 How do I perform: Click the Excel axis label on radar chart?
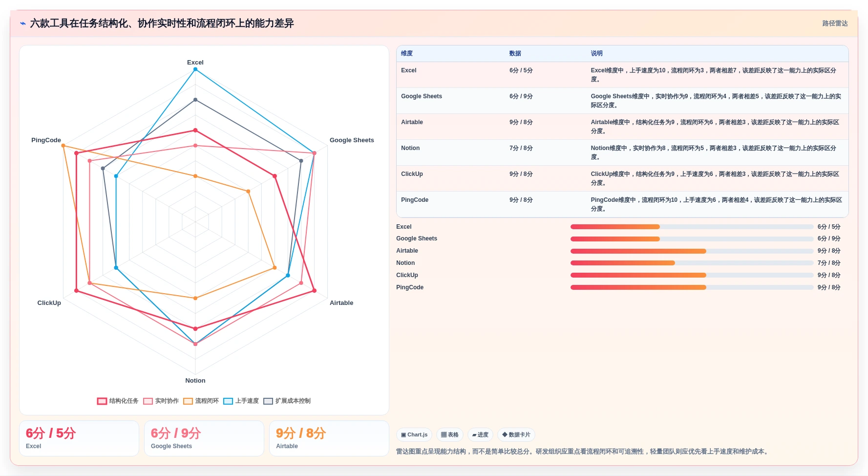195,63
